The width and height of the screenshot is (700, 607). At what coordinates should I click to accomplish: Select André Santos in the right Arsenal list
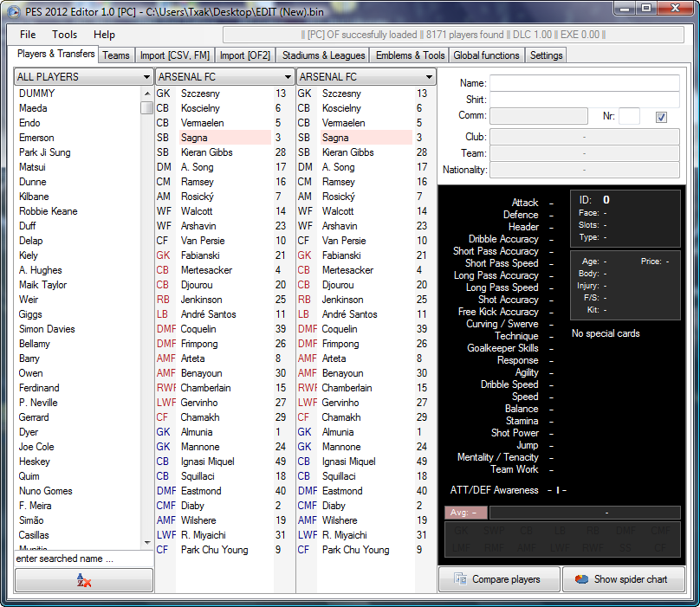tap(349, 314)
